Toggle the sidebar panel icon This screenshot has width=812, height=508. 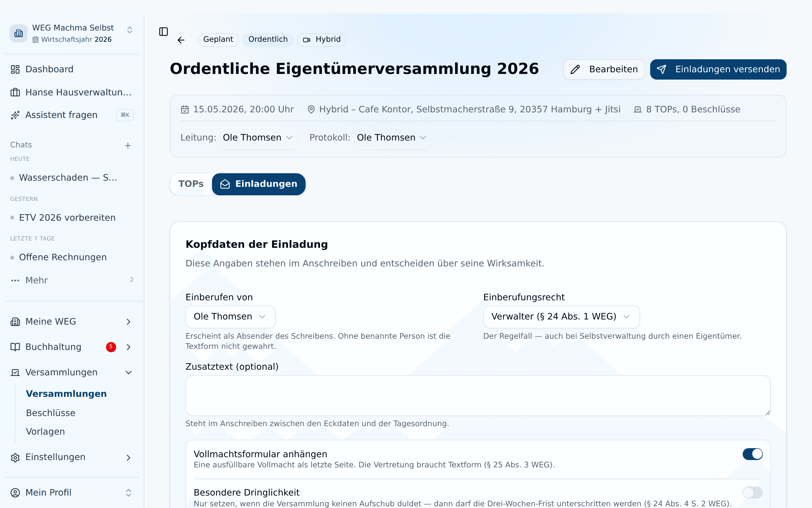pos(164,32)
